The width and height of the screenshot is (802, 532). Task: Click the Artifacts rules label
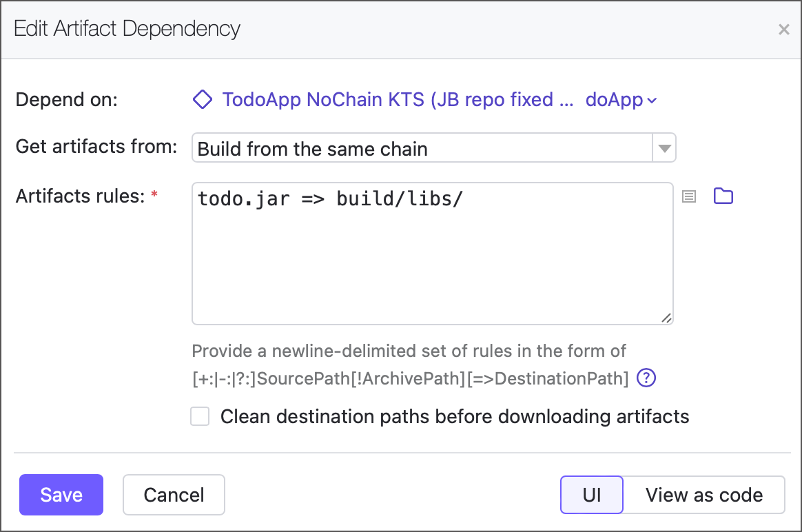tap(80, 196)
